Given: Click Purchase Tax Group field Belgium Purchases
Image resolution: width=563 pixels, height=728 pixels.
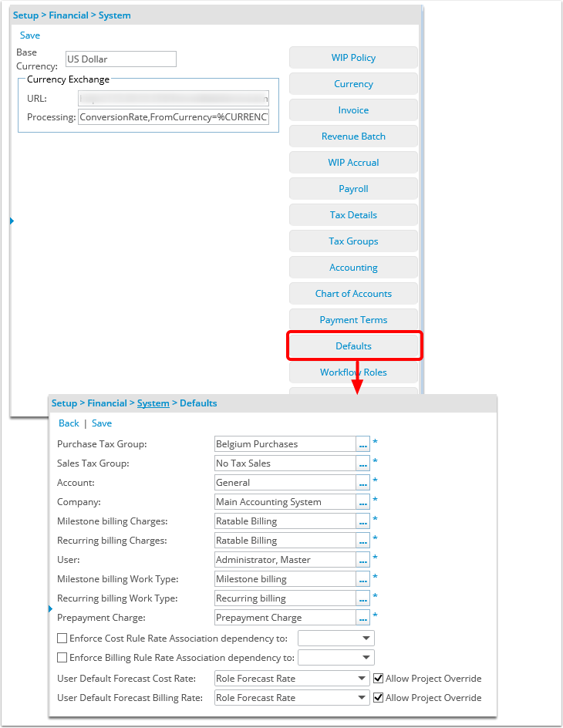Looking at the screenshot, I should 285,444.
